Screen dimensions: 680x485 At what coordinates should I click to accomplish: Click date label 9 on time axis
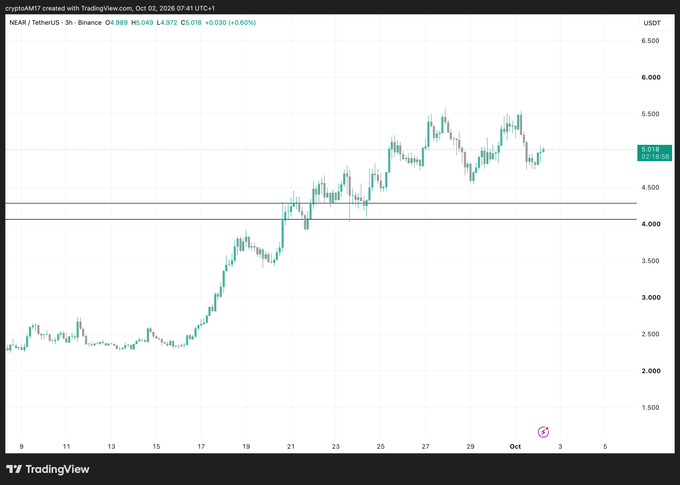[21, 446]
